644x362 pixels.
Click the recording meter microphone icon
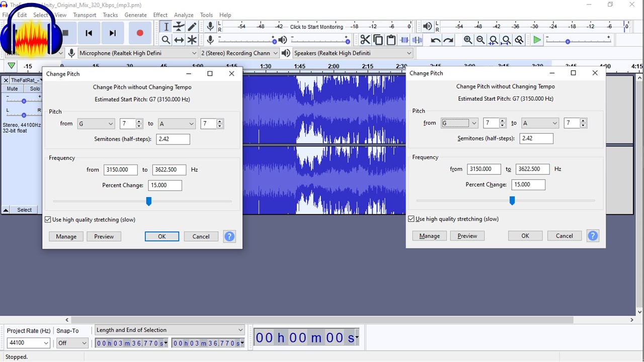coord(210,27)
